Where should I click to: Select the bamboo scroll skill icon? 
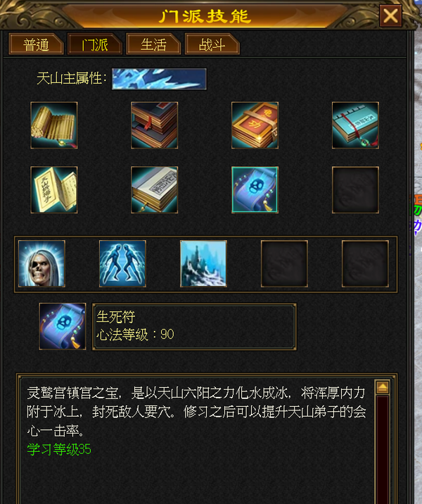tap(54, 125)
